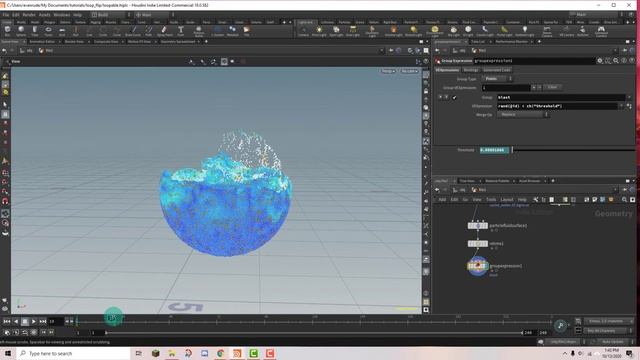Stop timeline playback
The width and height of the screenshot is (640, 360).
(25, 322)
